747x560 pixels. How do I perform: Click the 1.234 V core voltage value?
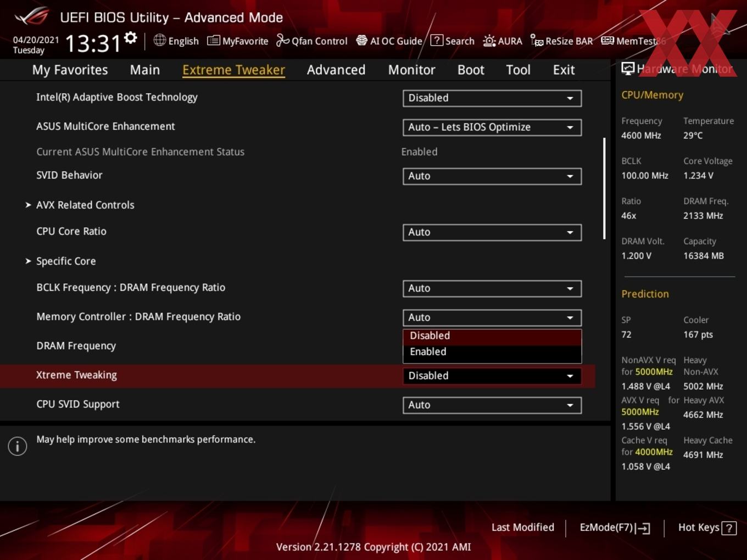pyautogui.click(x=698, y=176)
